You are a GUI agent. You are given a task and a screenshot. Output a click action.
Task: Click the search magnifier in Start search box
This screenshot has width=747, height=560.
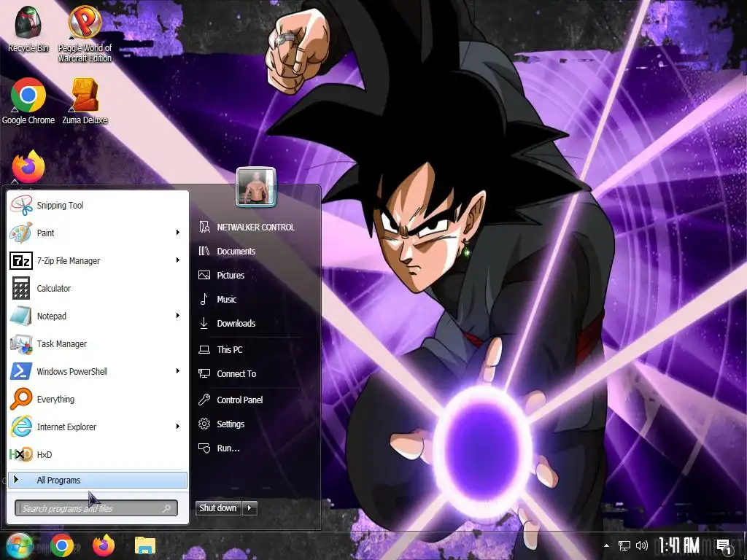[x=166, y=508]
